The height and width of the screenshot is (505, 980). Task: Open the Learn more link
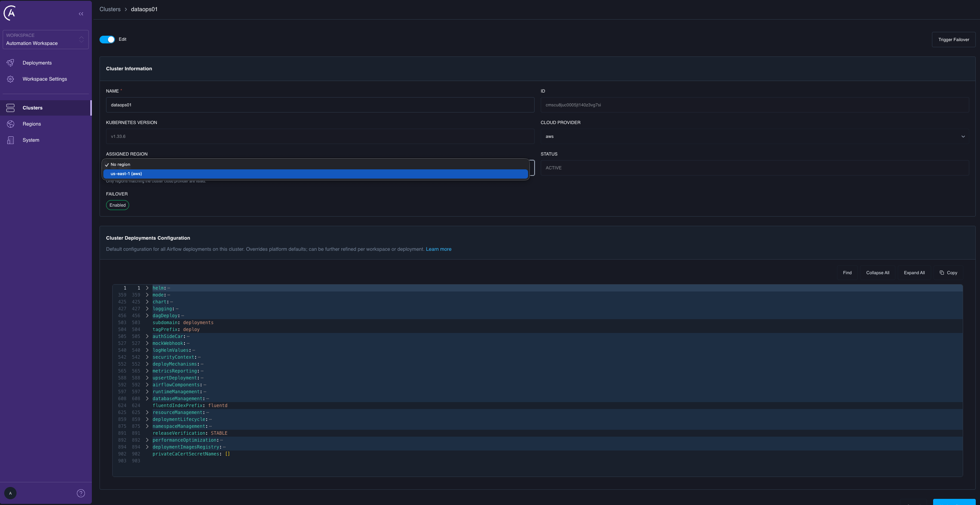pos(439,249)
